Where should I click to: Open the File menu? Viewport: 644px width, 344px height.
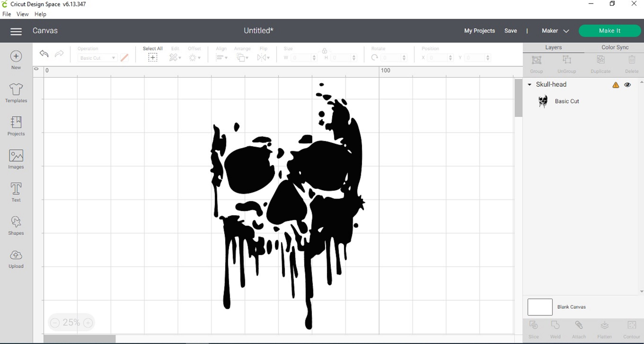pos(6,14)
